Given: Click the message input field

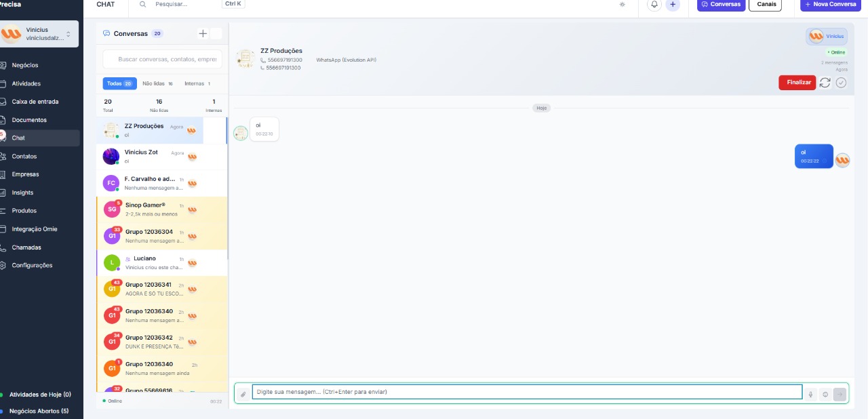Looking at the screenshot, I should 526,392.
